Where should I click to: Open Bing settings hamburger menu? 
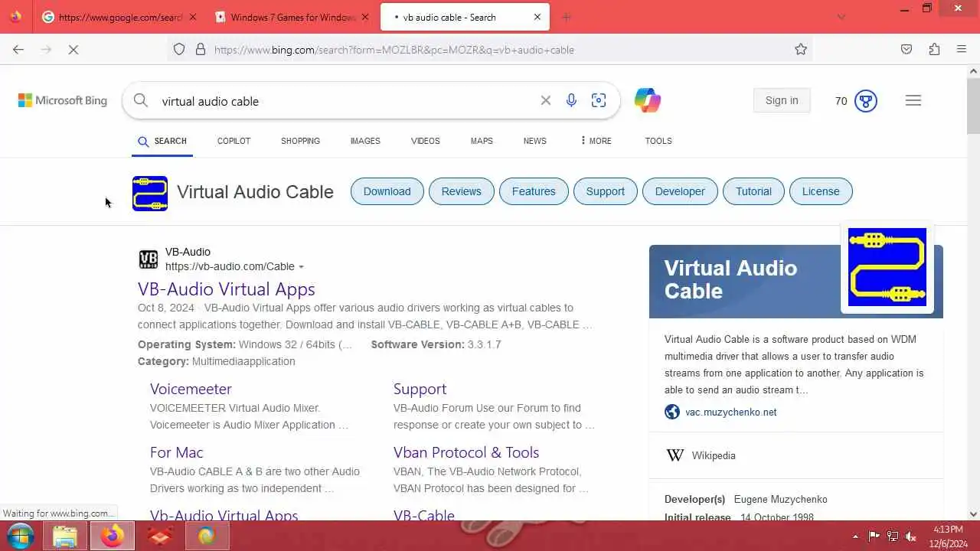(913, 100)
